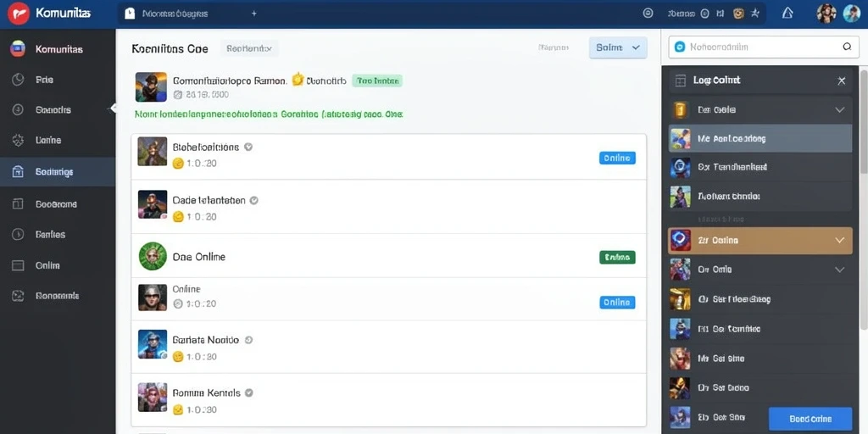Open the first user avatar in header

(x=826, y=14)
